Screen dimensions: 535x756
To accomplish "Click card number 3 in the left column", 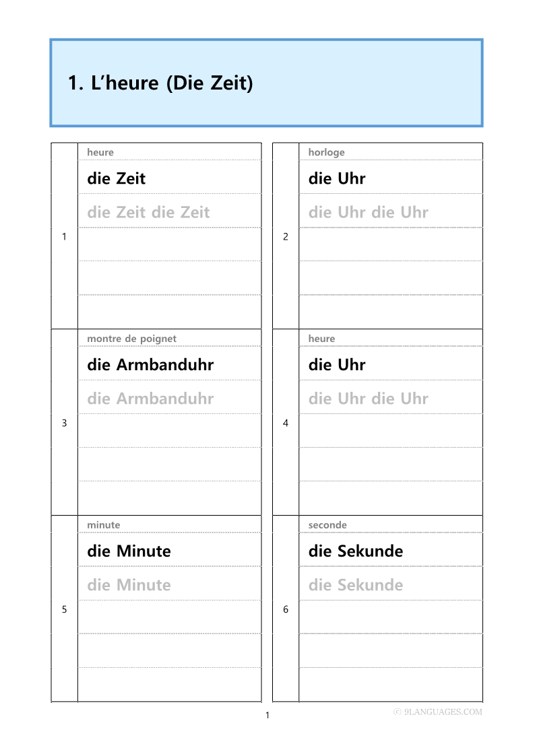I will (64, 423).
